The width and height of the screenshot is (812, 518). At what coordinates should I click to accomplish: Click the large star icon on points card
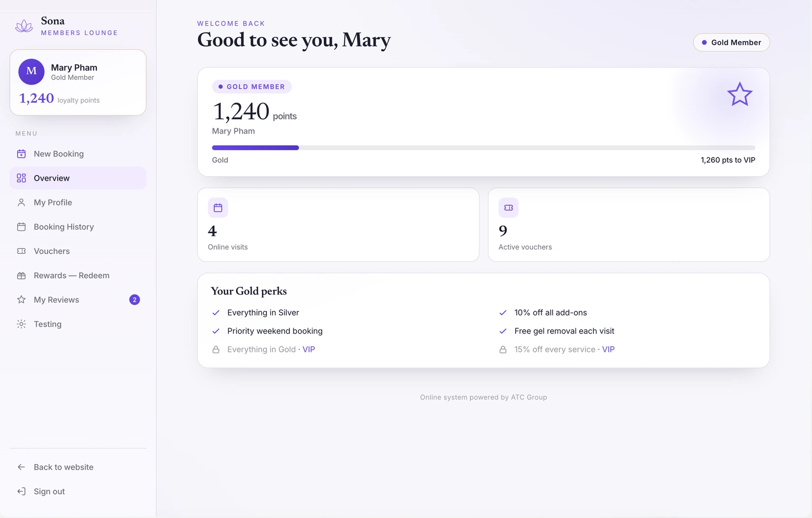tap(740, 94)
